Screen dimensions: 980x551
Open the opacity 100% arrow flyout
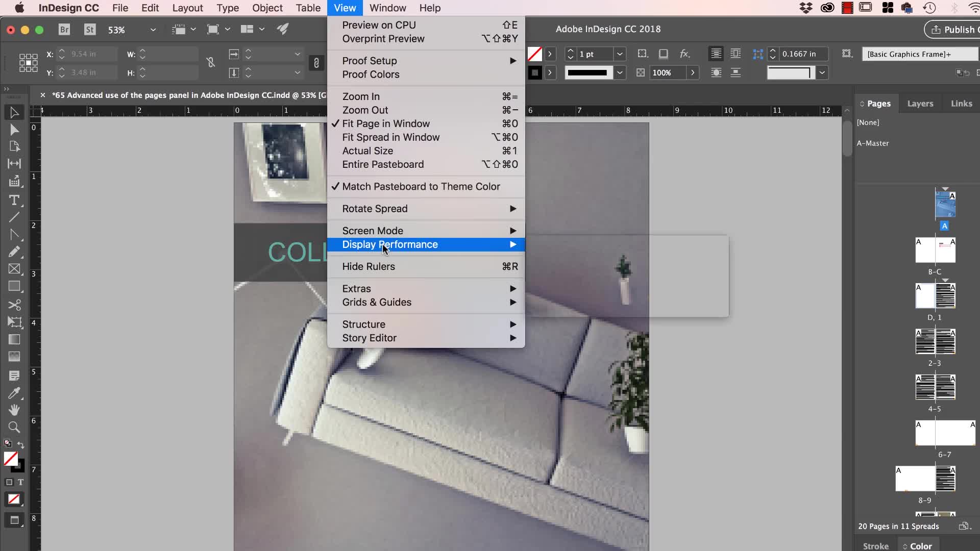[x=693, y=72]
